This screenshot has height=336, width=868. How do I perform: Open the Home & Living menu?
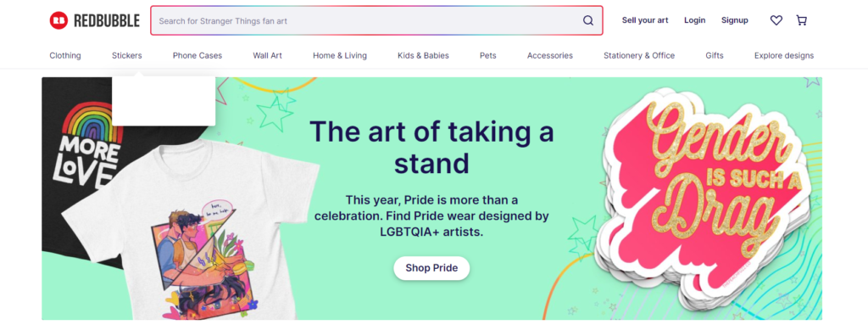tap(340, 55)
